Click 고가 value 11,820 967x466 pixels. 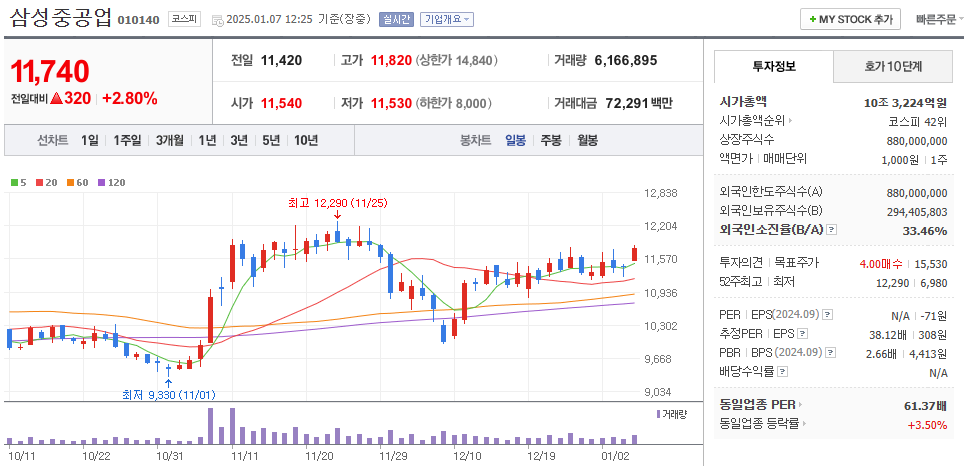point(391,60)
